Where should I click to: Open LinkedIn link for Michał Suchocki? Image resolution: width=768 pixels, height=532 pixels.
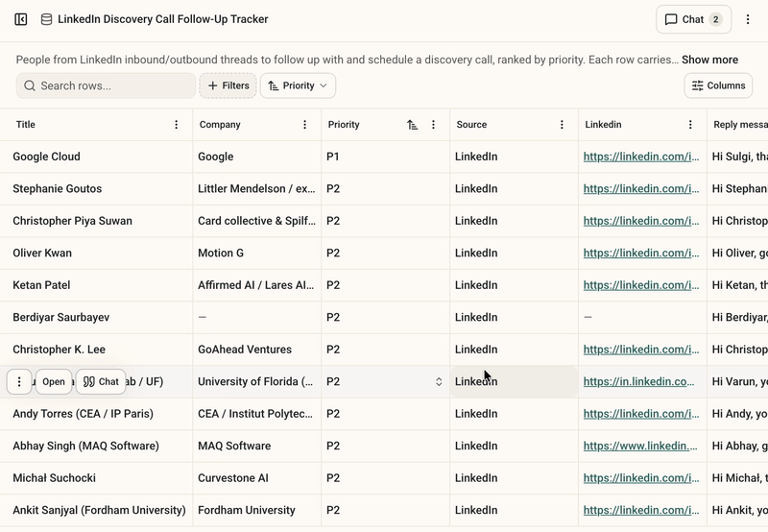click(x=641, y=478)
